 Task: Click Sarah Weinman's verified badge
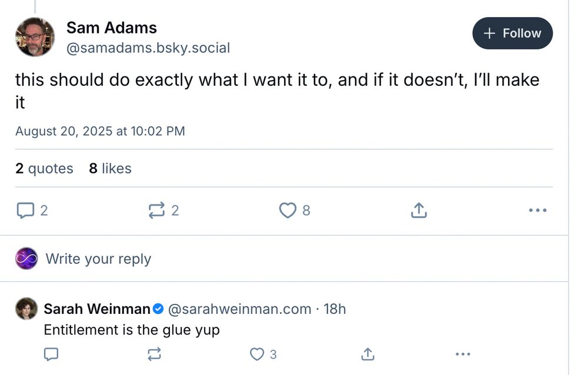click(x=159, y=308)
